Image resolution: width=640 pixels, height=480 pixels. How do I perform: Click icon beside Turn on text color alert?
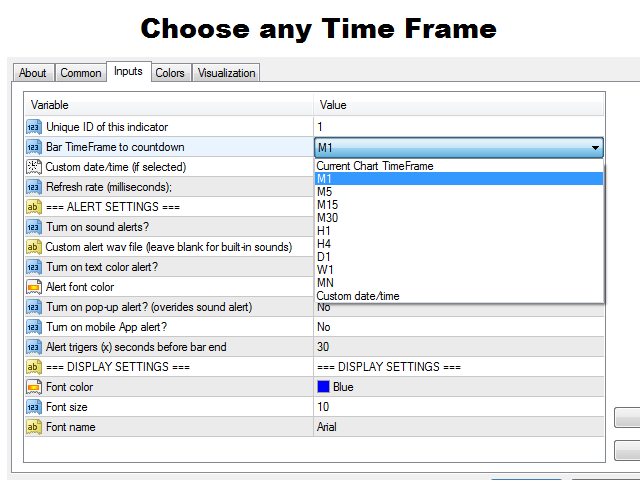pyautogui.click(x=34, y=267)
